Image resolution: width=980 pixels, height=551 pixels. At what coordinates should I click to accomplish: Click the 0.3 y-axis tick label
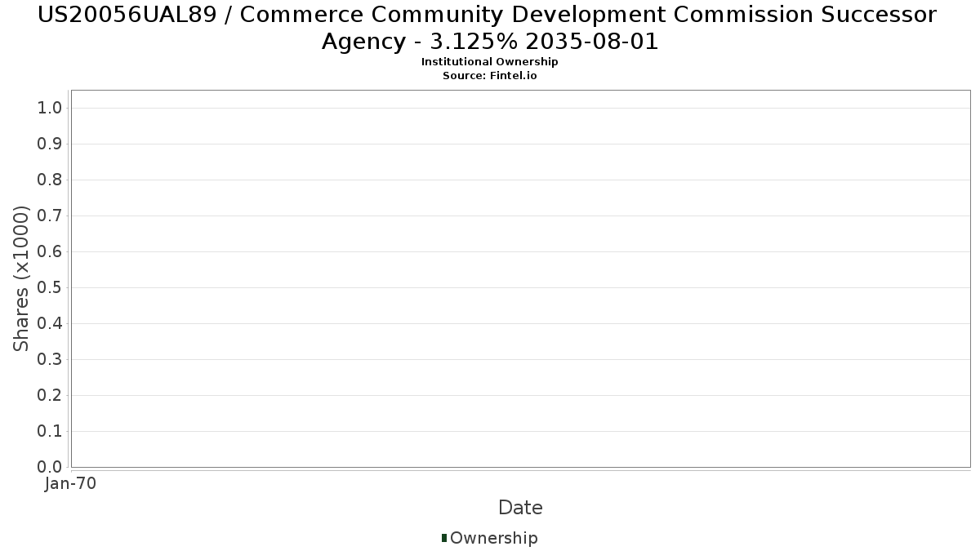click(x=50, y=360)
